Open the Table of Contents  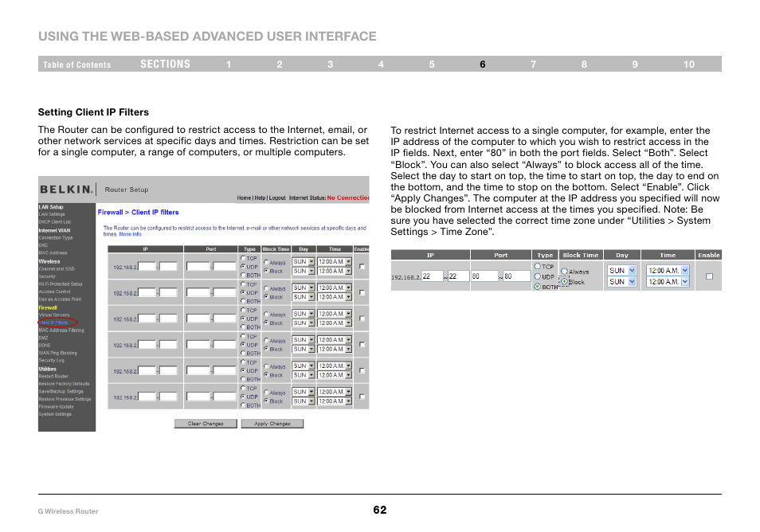[76, 65]
